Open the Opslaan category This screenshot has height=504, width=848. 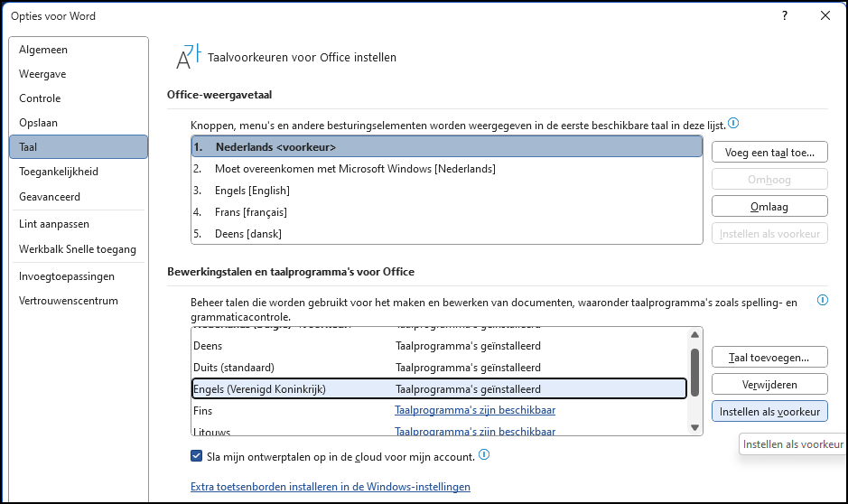79,123
